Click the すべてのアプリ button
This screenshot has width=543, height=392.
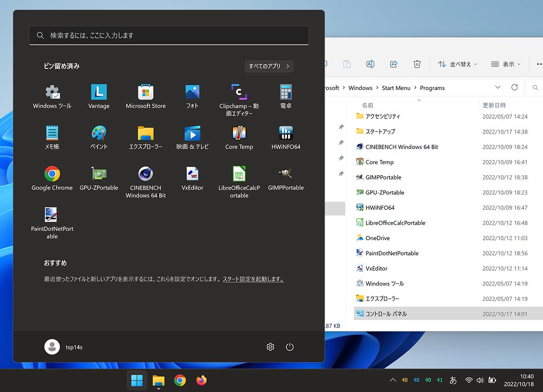269,66
